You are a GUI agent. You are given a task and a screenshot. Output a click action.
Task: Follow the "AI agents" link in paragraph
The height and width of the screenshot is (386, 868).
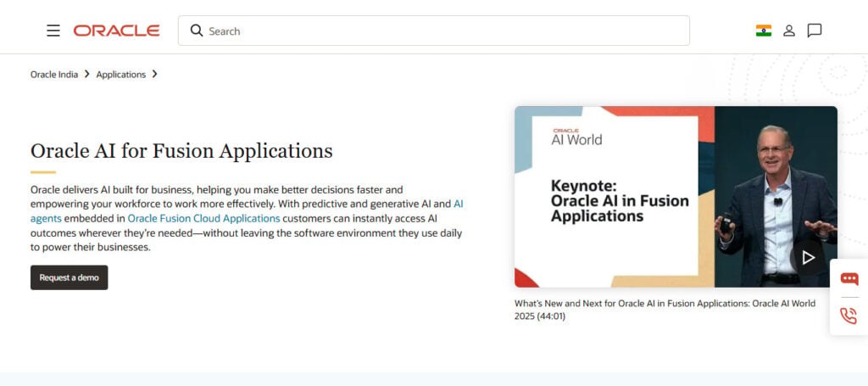click(46, 218)
